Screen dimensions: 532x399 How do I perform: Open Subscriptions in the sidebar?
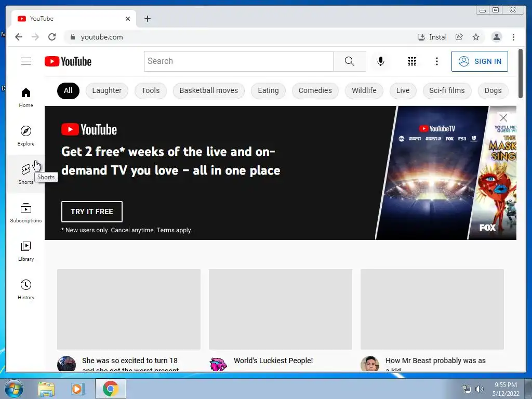(x=26, y=212)
